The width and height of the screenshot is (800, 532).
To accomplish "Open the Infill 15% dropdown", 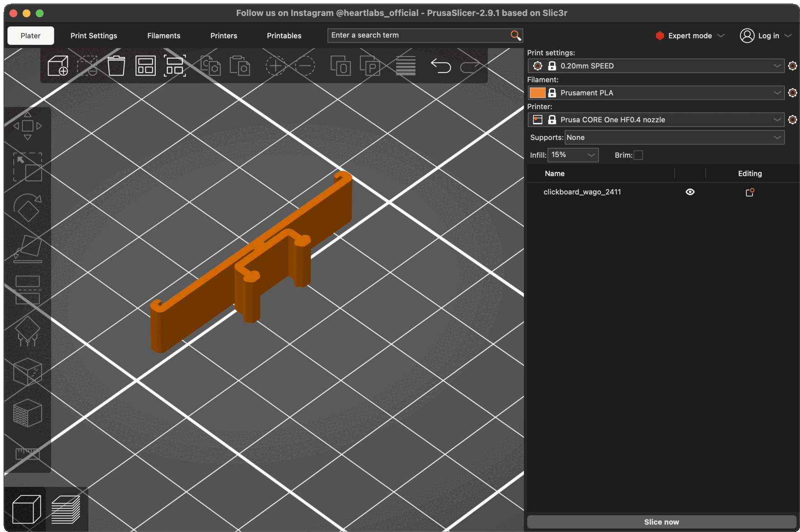I will [x=573, y=155].
